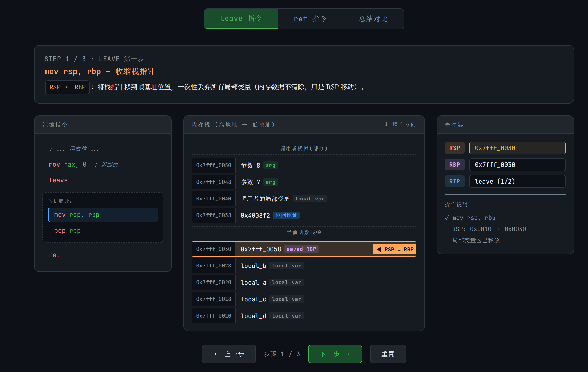Select the highlighted mov rsp, rbp line
Screen dimensions: 588x372
click(103, 215)
